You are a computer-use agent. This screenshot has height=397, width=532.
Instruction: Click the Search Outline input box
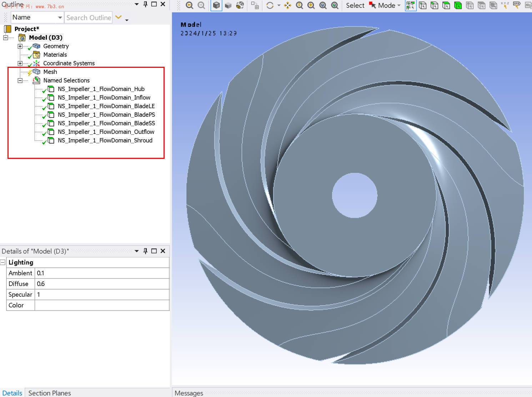[x=89, y=17]
